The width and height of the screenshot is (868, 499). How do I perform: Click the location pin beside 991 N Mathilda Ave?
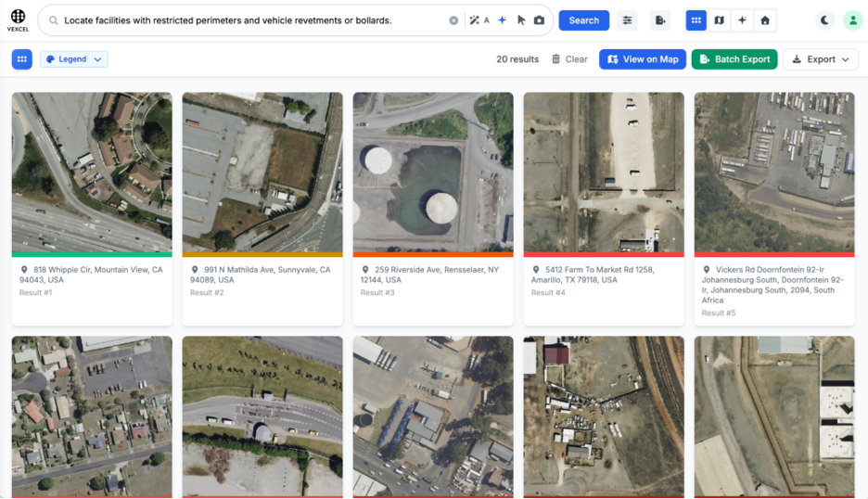click(195, 270)
